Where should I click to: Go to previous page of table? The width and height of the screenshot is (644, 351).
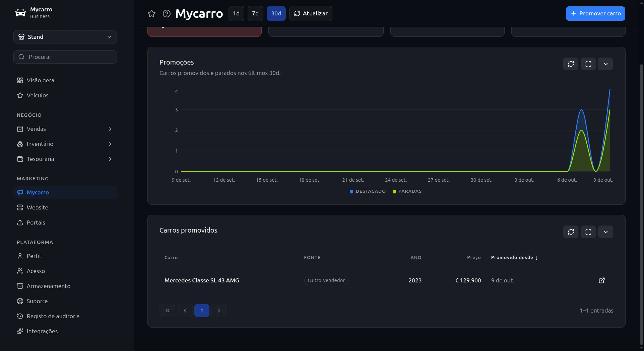185,311
